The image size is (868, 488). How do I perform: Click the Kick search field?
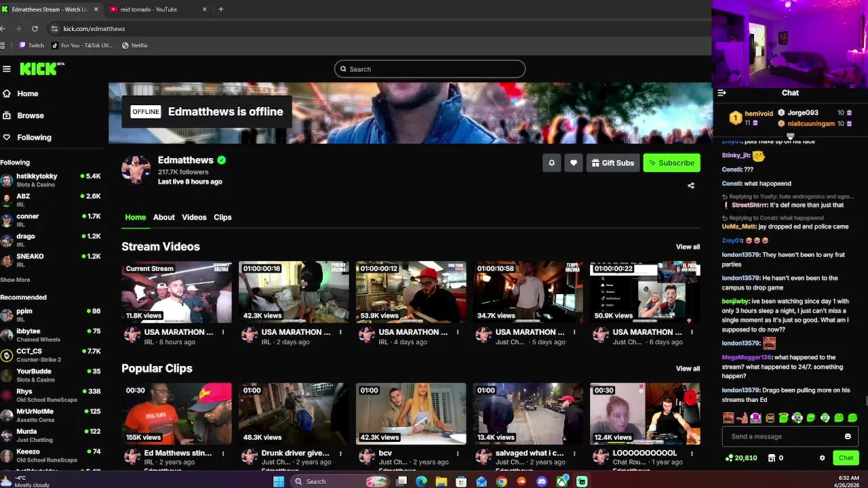click(x=430, y=69)
